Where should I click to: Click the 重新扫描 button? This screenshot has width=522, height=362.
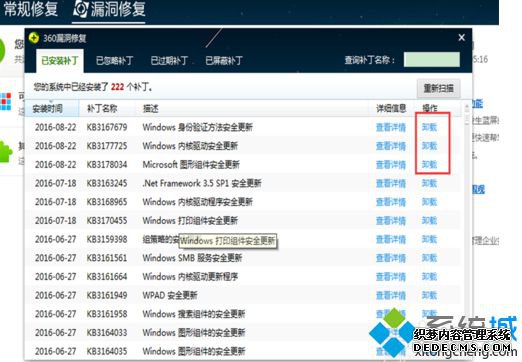click(x=438, y=88)
